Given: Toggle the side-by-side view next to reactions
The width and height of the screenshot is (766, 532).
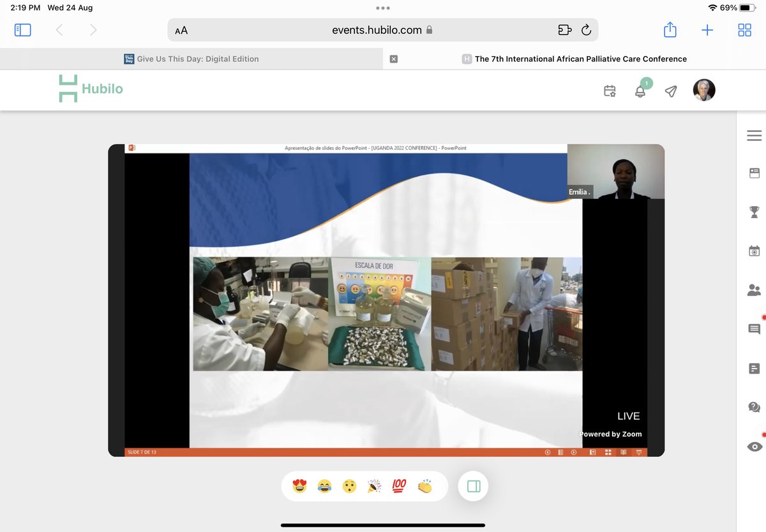Looking at the screenshot, I should [473, 485].
